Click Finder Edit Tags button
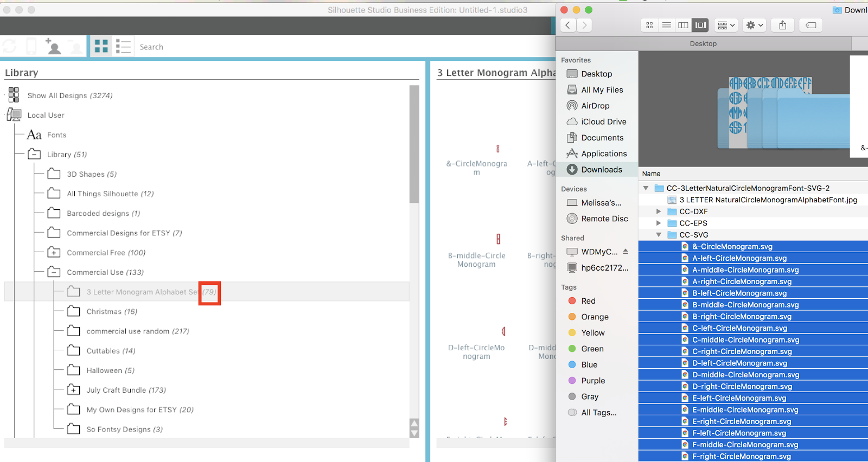The height and width of the screenshot is (462, 868). pos(811,25)
